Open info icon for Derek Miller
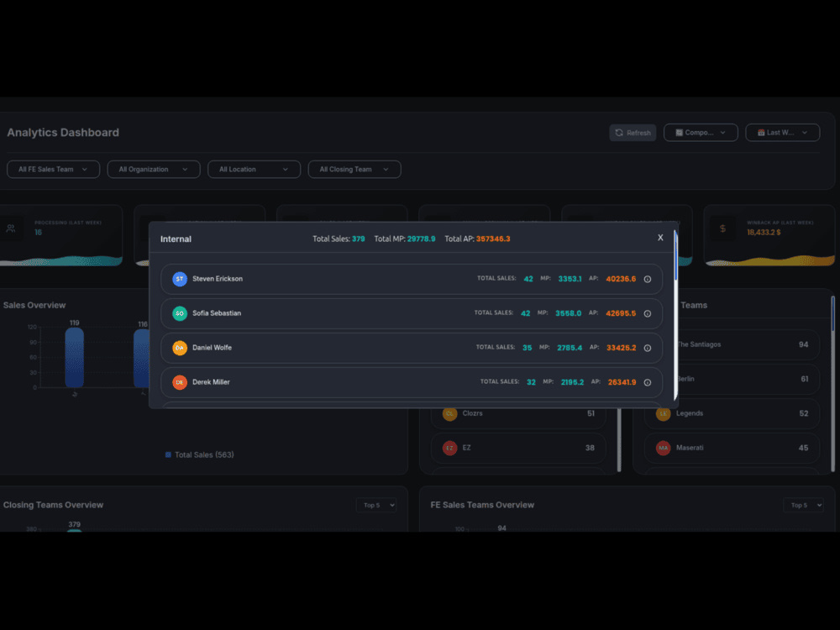 click(647, 382)
